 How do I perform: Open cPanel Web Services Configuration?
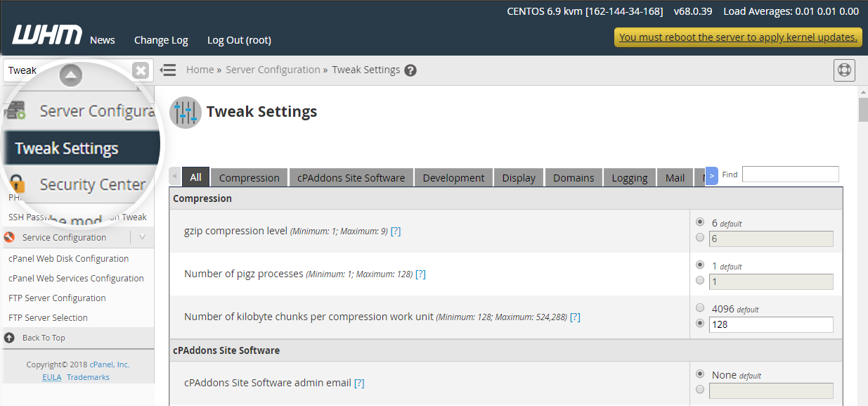click(76, 278)
